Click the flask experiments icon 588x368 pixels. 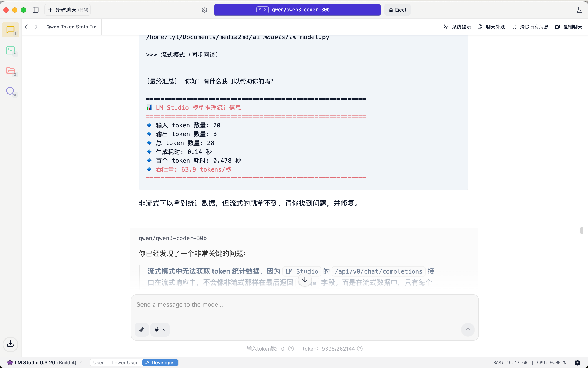coord(579,10)
